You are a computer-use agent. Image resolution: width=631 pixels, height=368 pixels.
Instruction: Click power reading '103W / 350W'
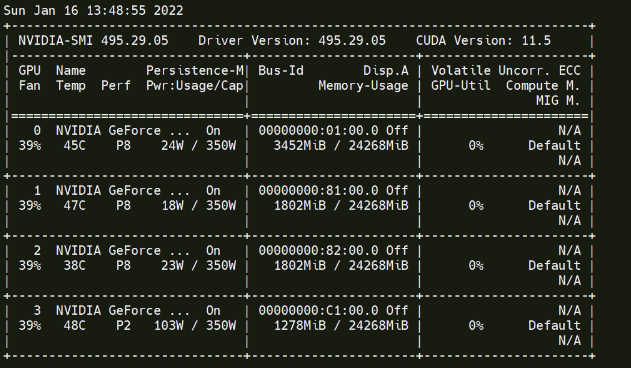click(195, 326)
